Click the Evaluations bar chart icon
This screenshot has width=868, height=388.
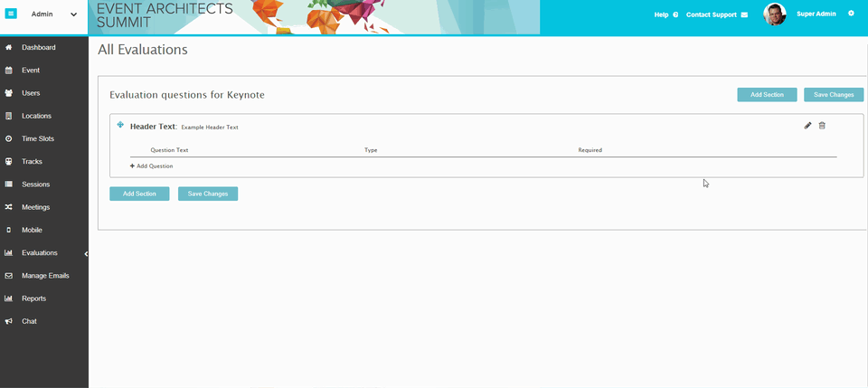click(8, 253)
